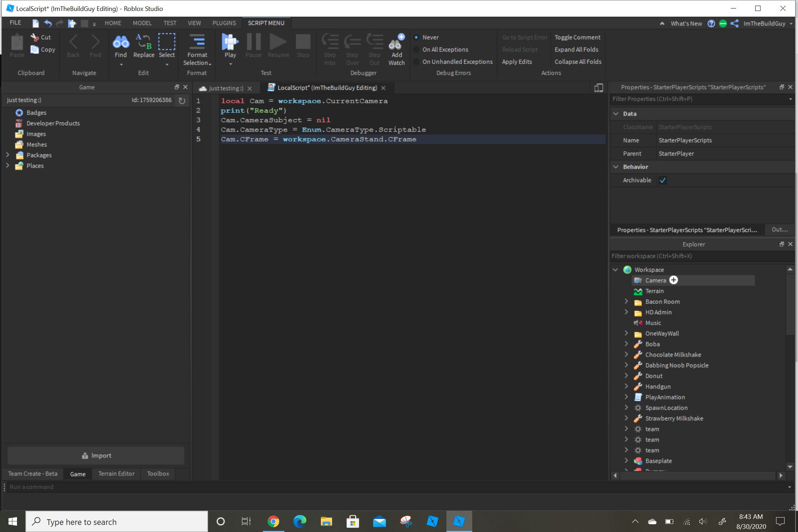Open Chrome from the taskbar
The image size is (798, 532).
coord(273,521)
